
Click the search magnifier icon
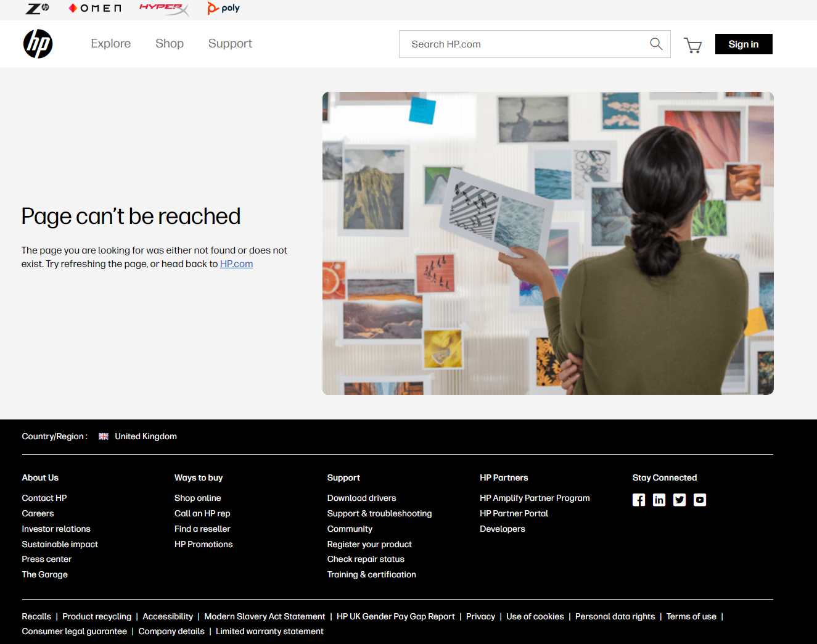point(656,44)
